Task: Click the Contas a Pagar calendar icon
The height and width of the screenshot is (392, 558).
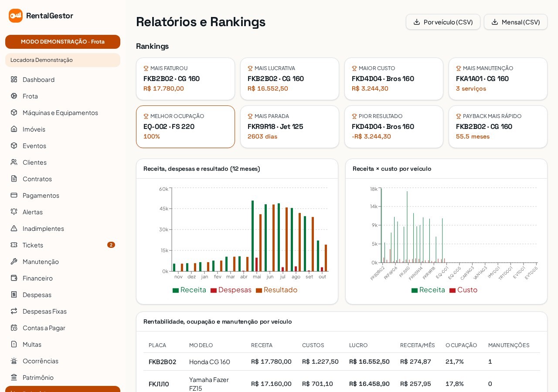Action: (x=14, y=328)
